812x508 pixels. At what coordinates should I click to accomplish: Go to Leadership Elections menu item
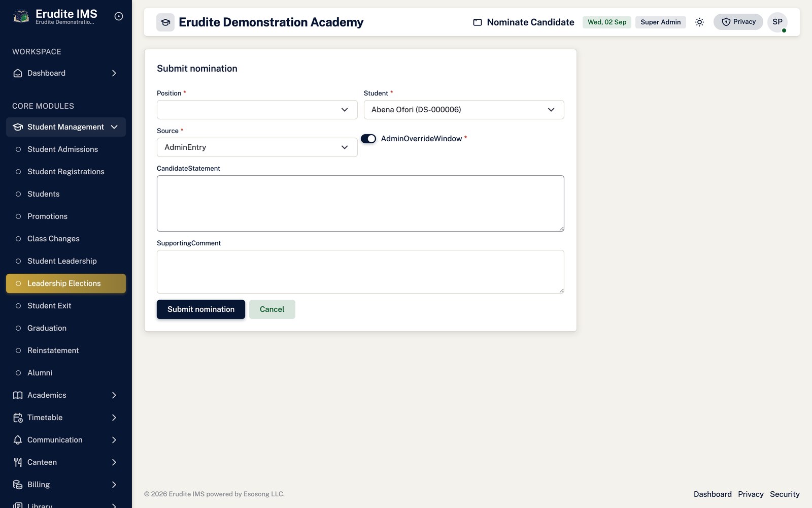point(66,283)
